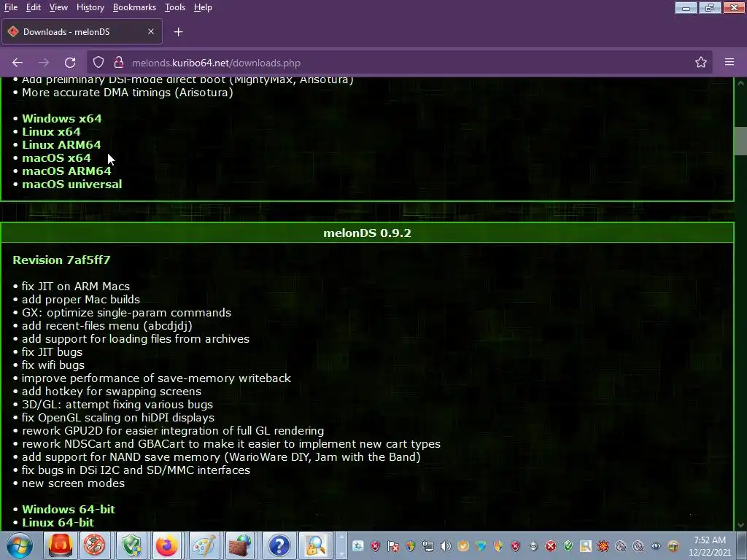Image resolution: width=747 pixels, height=560 pixels.
Task: Download melonDS 0.9.2 Linux 64-bit
Action: tap(58, 522)
